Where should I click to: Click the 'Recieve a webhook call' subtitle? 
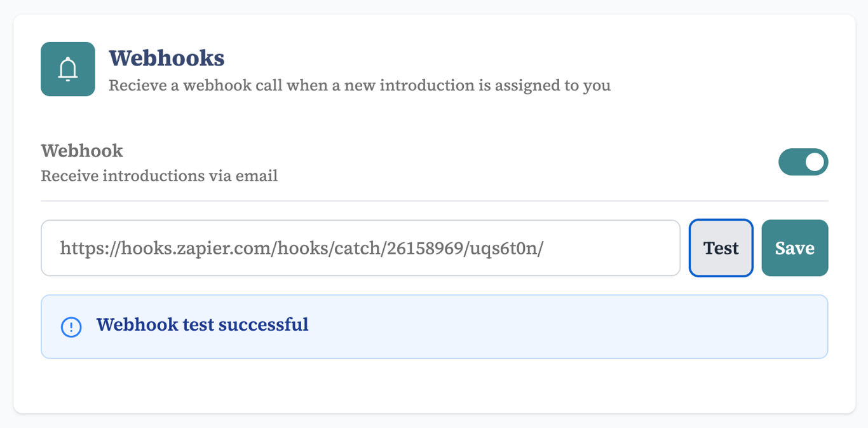360,85
